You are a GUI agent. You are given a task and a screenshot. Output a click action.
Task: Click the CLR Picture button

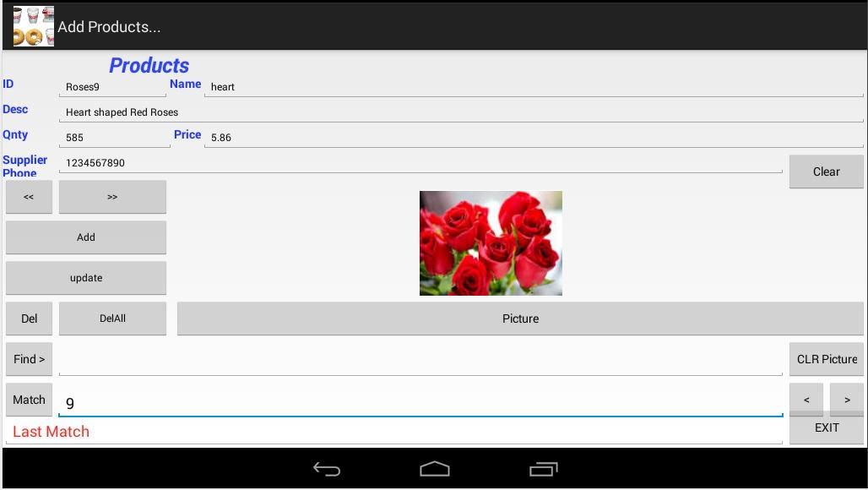[x=827, y=359]
